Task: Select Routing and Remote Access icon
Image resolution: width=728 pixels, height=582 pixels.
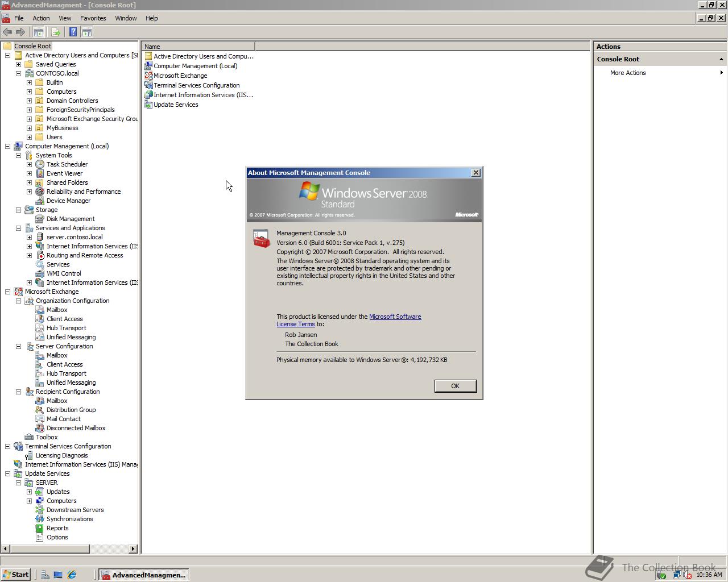Action: [x=40, y=255]
